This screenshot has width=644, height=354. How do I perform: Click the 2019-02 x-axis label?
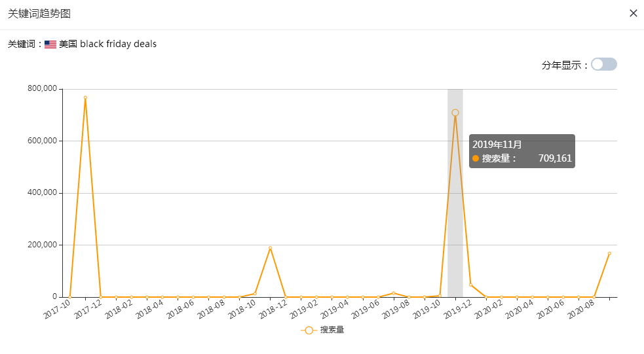304,309
